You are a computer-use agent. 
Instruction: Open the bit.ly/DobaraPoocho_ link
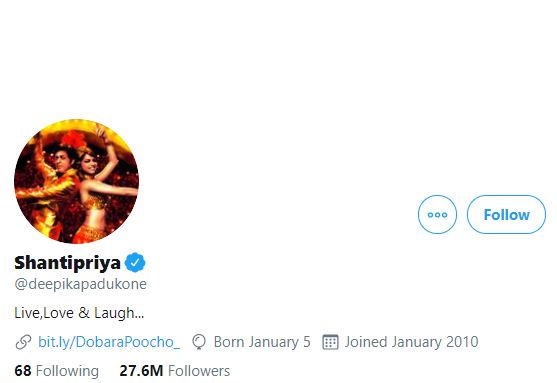109,342
